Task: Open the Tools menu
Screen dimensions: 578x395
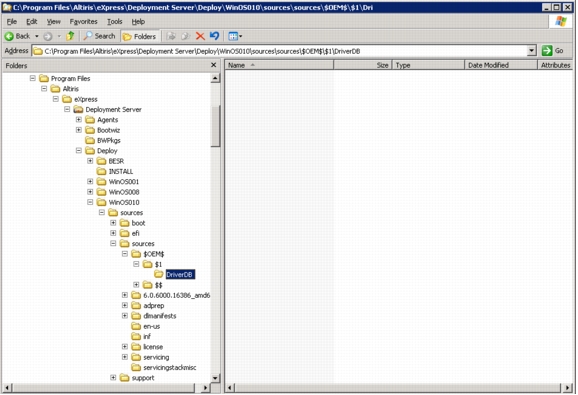Action: pyautogui.click(x=115, y=22)
